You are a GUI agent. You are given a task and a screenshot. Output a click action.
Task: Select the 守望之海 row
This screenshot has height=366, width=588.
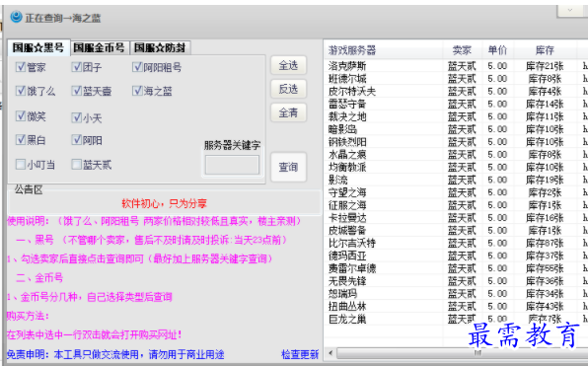tap(456, 192)
